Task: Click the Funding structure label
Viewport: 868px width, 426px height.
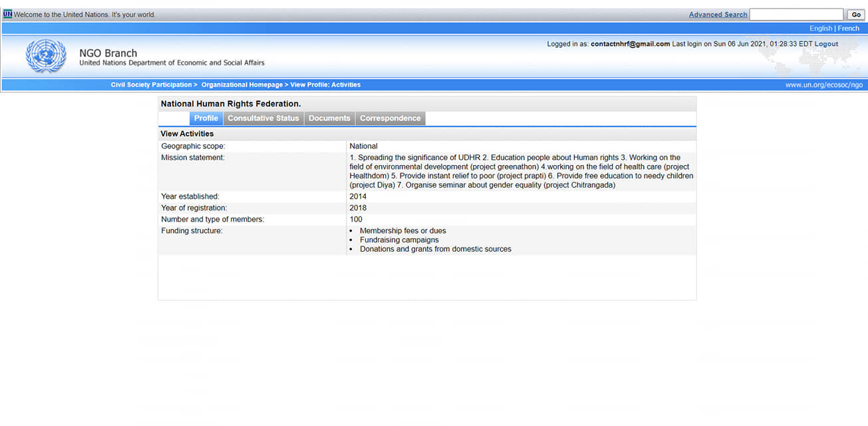Action: point(192,231)
